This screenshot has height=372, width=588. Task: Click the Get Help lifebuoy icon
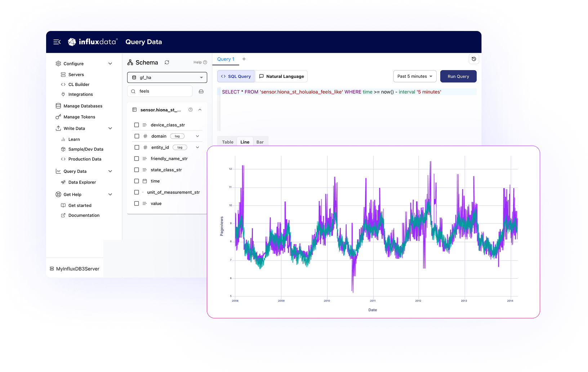58,194
